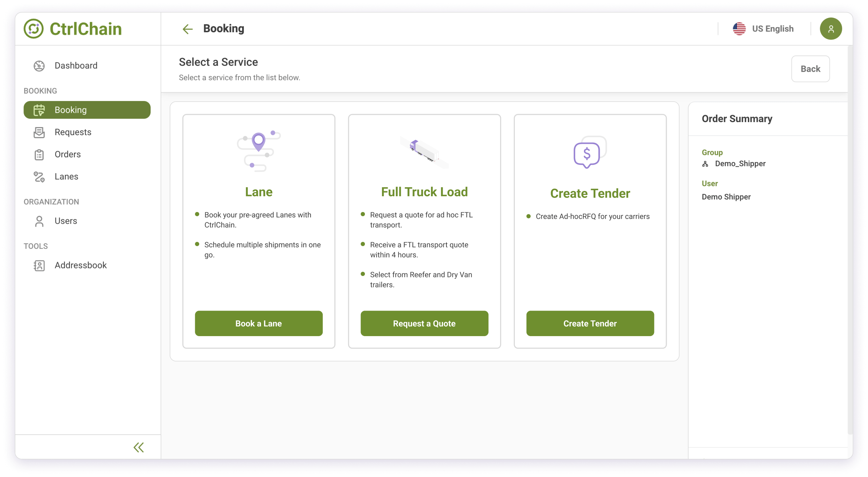Click the Demo_Shipper group hierarchy icon
Screen dimensions: 868x477
pos(705,164)
